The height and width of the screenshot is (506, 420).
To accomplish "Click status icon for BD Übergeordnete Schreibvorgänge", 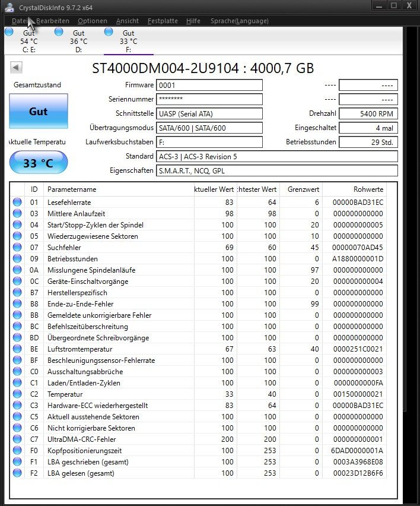I will (x=17, y=337).
